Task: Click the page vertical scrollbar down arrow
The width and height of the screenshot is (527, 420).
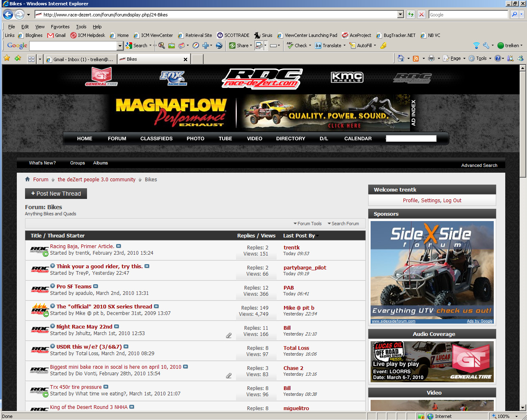Action: point(522,407)
